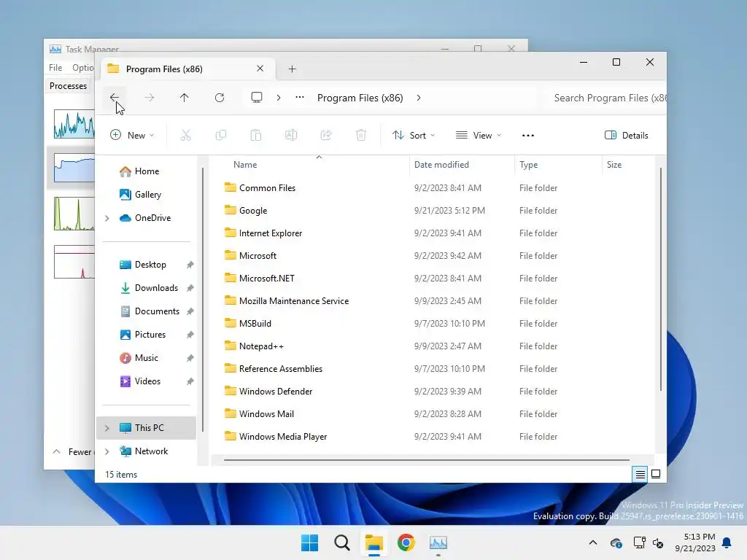Open the Windows Start menu
The width and height of the screenshot is (747, 560).
309,542
